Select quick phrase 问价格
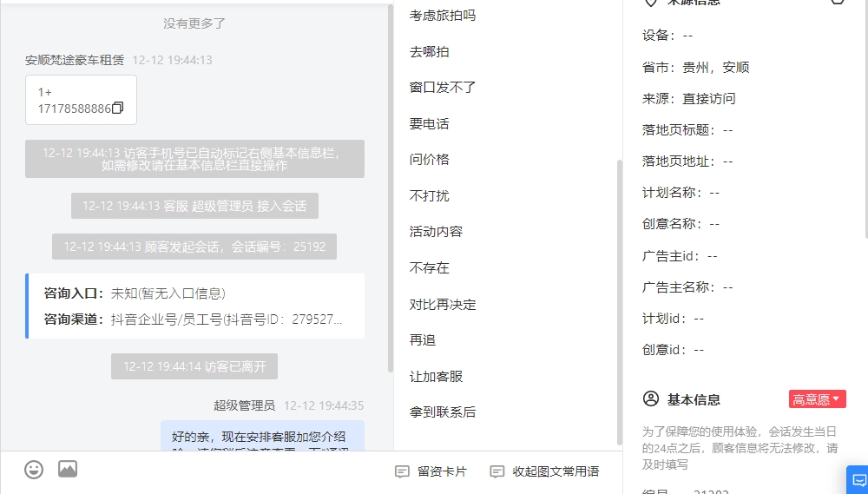This screenshot has height=494, width=868. (429, 160)
